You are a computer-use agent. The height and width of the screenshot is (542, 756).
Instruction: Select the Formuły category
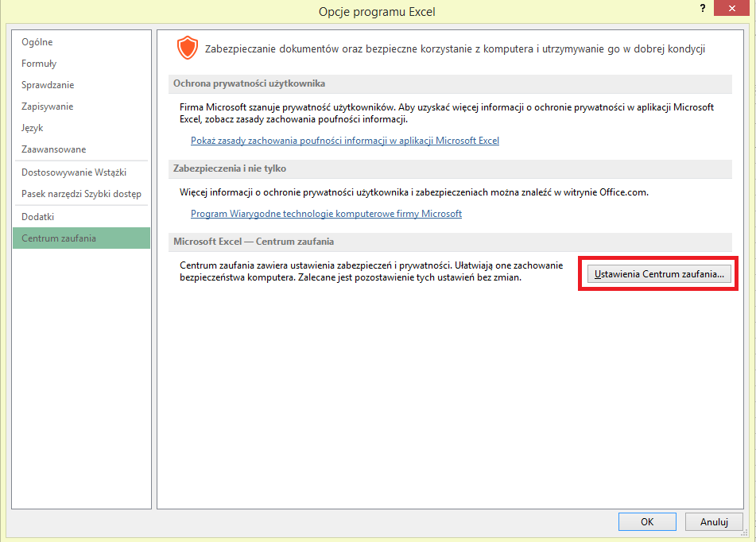[x=81, y=64]
